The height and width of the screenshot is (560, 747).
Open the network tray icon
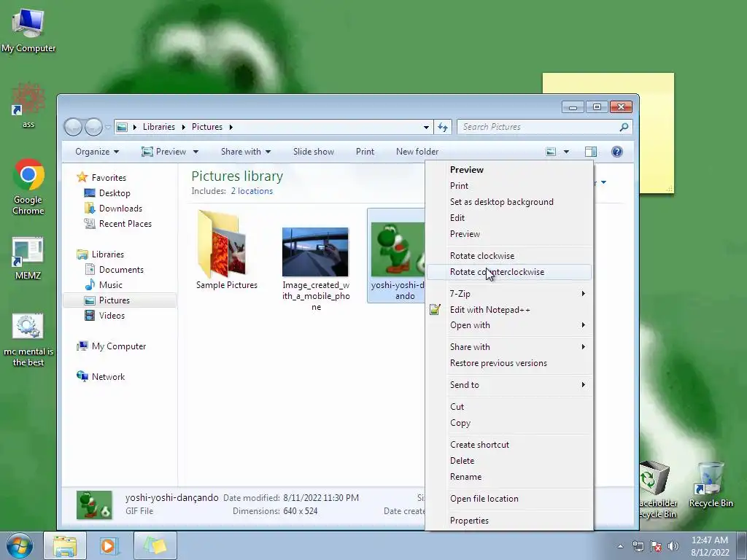click(x=638, y=546)
